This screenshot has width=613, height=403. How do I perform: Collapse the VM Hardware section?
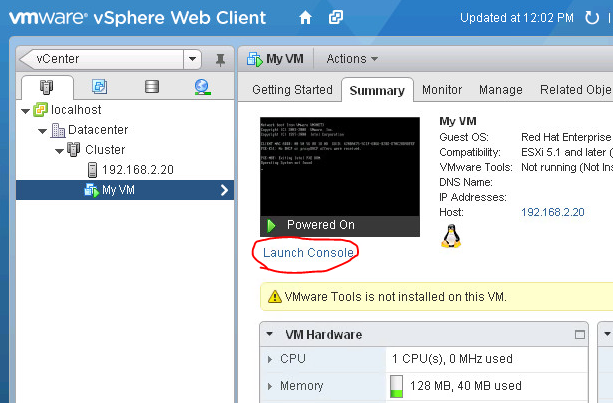(269, 334)
